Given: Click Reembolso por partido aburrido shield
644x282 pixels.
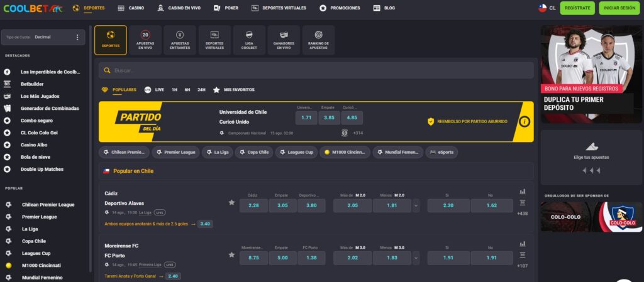Looking at the screenshot, I should (431, 121).
